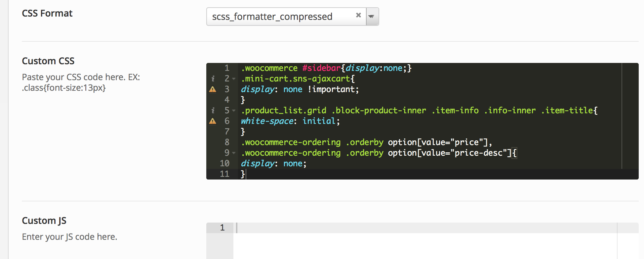Click the info icon on line 2
Image resolution: width=644 pixels, height=259 pixels.
(213, 79)
